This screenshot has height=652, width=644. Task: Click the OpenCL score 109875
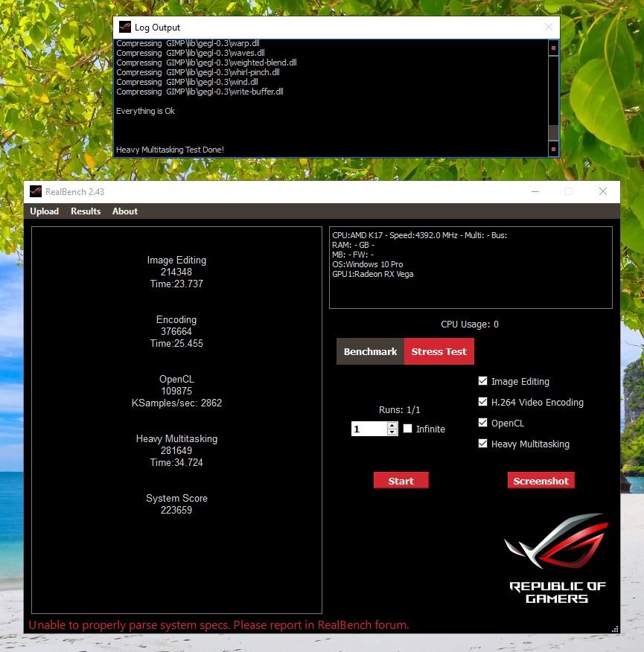[x=176, y=391]
